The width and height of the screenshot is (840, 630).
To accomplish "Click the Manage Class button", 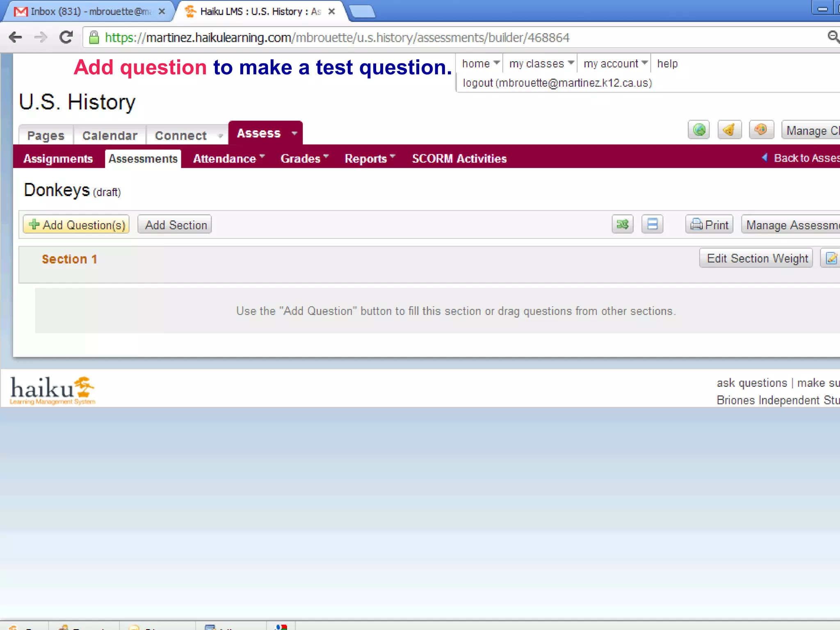I will tap(811, 131).
